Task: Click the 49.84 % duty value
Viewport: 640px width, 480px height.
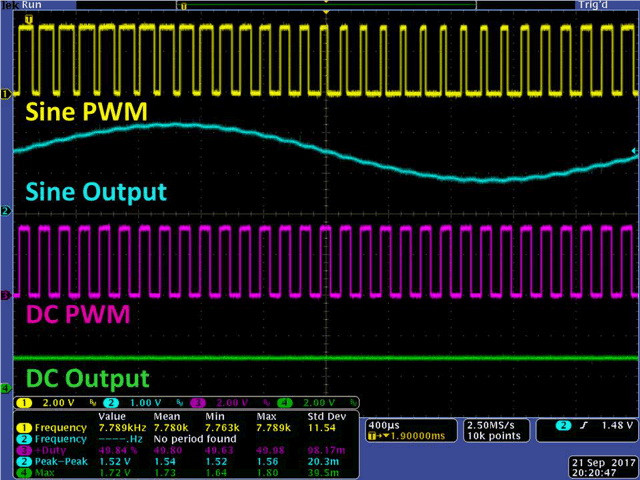Action: point(118,451)
